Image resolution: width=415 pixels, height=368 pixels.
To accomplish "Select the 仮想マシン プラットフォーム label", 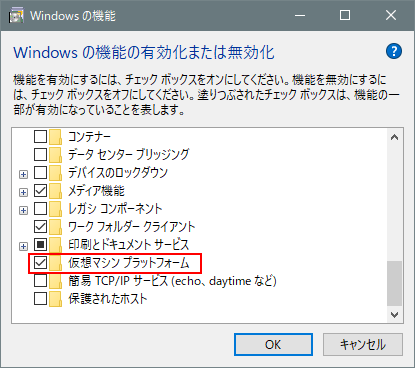I will point(129,263).
